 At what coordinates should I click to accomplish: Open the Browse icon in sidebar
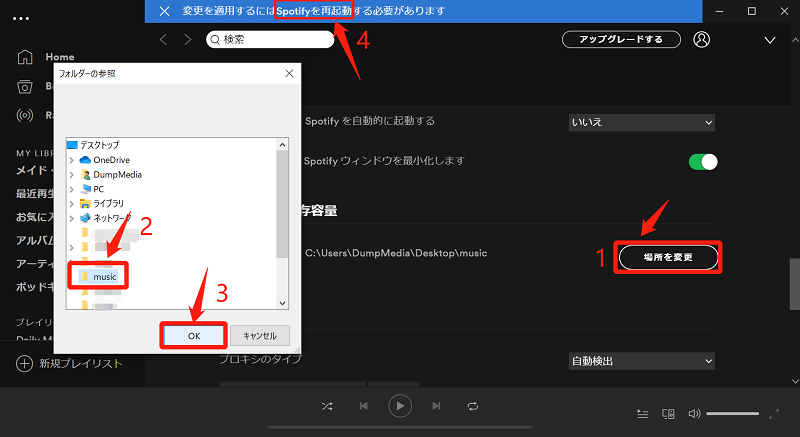[x=24, y=86]
